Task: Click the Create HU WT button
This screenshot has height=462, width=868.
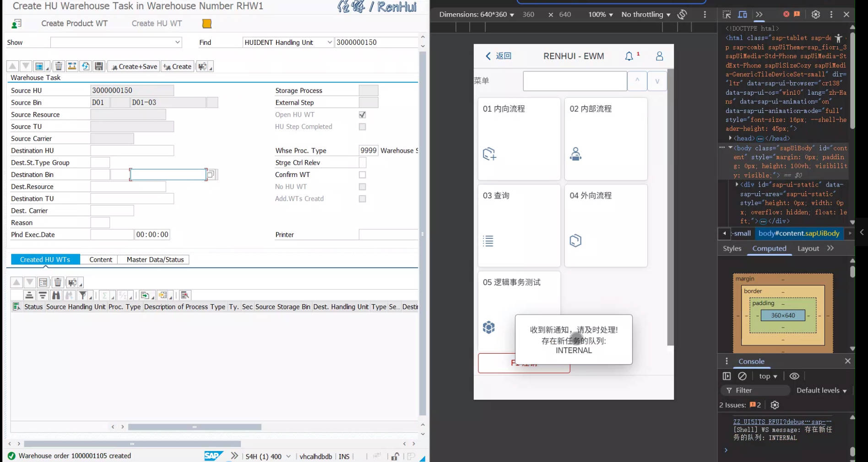Action: pyautogui.click(x=157, y=23)
